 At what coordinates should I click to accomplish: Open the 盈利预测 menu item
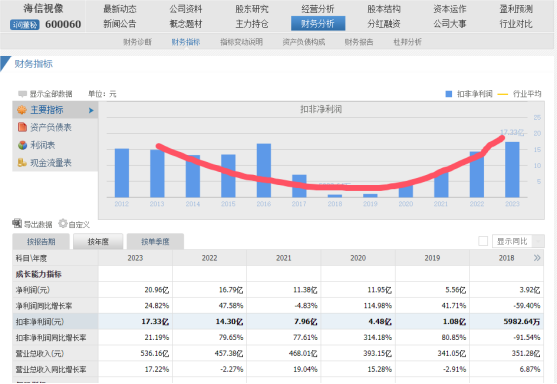click(x=516, y=9)
